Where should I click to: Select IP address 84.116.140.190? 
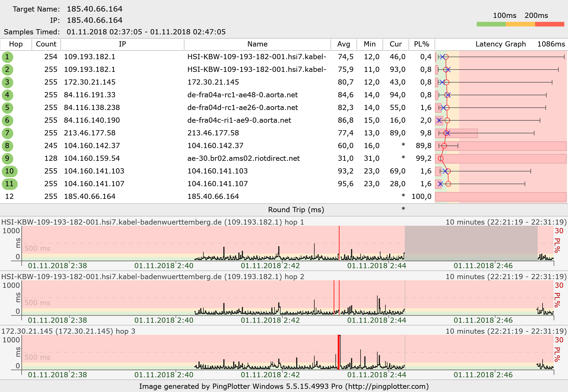[92, 120]
